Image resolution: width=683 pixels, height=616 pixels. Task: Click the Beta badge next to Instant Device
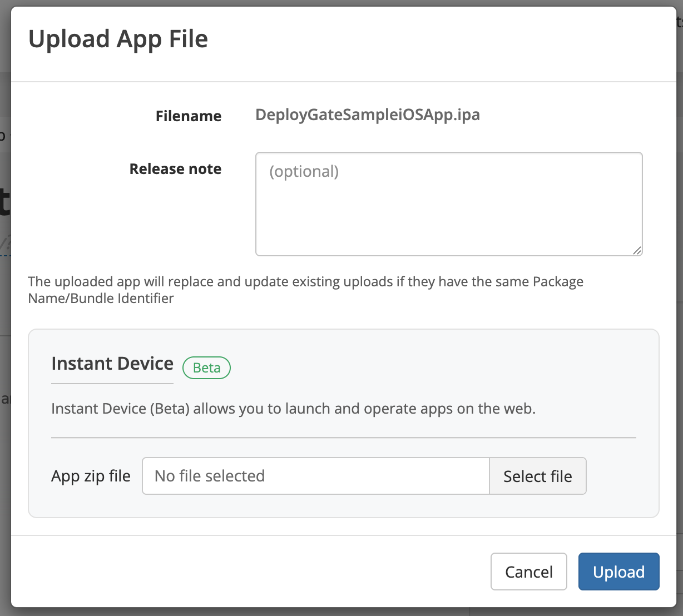(206, 367)
